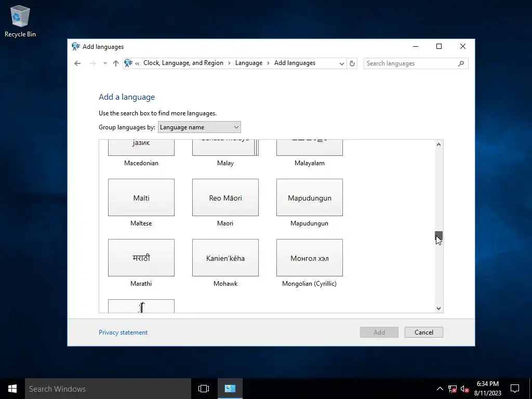532x399 pixels.
Task: Choose the Mapudungun language tile
Action: 310,197
